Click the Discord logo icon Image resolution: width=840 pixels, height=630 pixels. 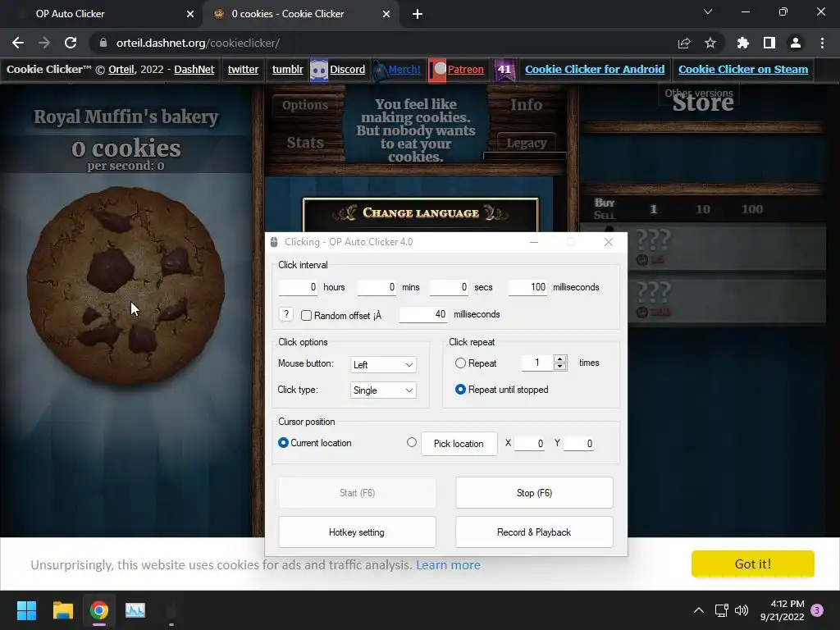(319, 70)
